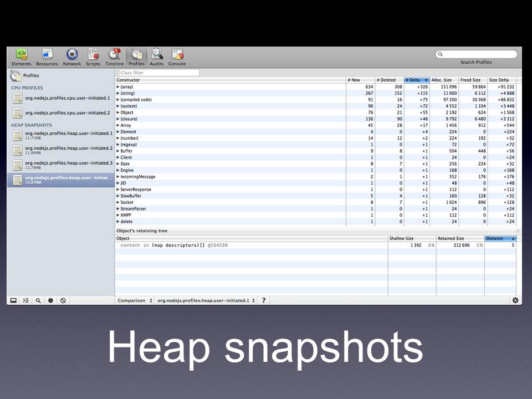This screenshot has height=399, width=532.
Task: Open the Console panel icon
Action: 177,54
